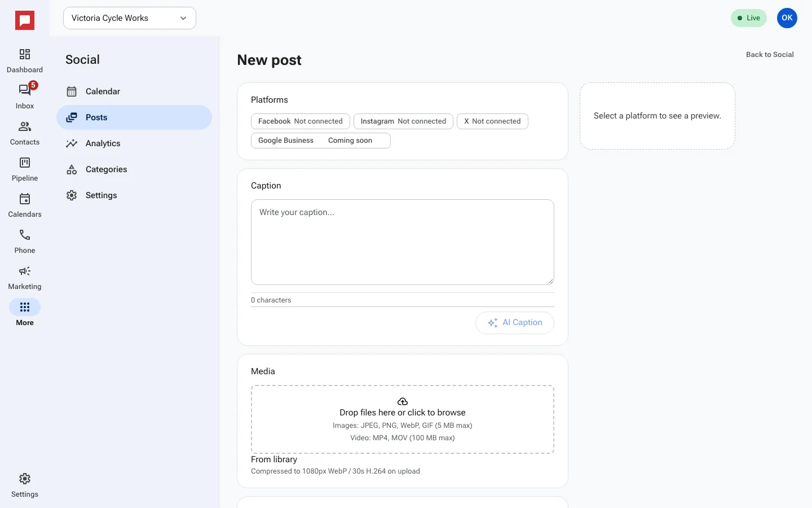Open the Pipeline icon
Viewport: 812px width, 508px height.
[25, 163]
